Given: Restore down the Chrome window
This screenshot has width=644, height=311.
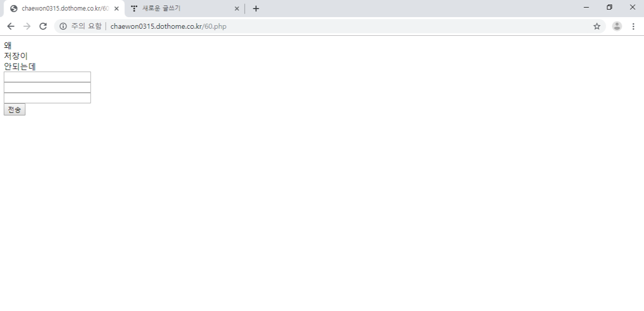Looking at the screenshot, I should [609, 8].
